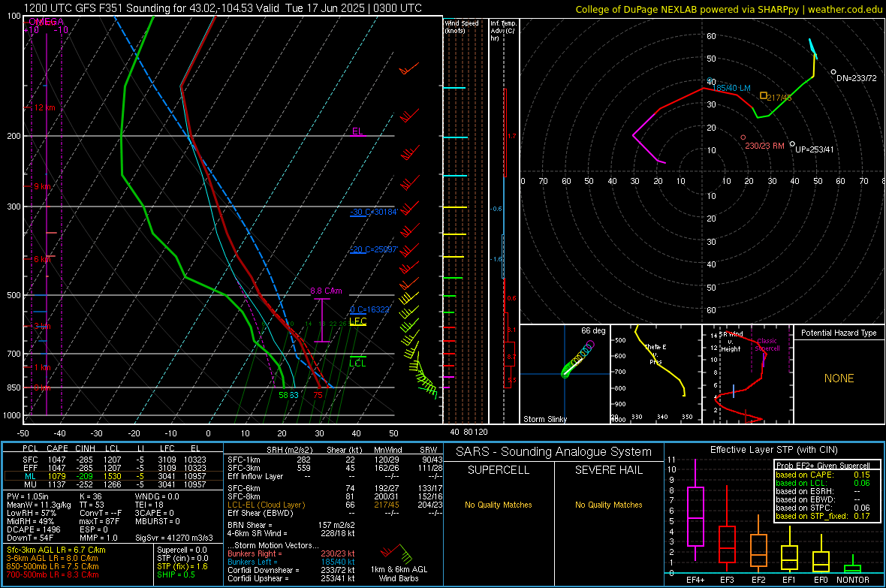Click the LCL-EL (Cloud Layer) row
The image size is (886, 588).
point(335,505)
